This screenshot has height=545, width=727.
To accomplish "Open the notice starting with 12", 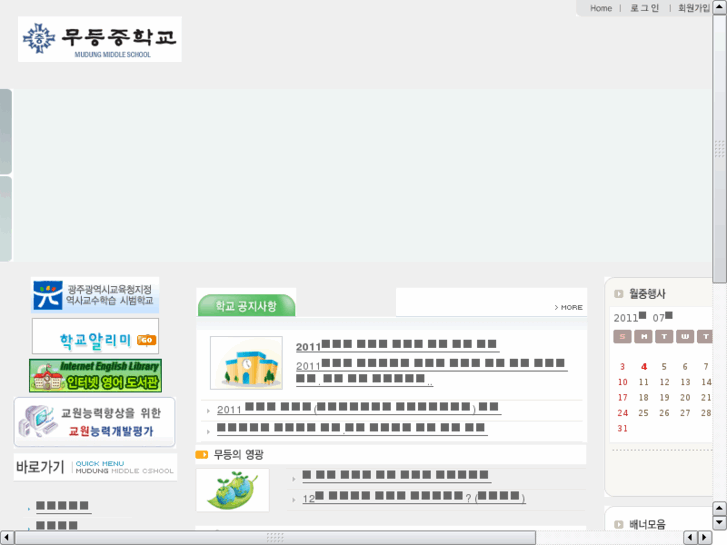I will [x=414, y=497].
